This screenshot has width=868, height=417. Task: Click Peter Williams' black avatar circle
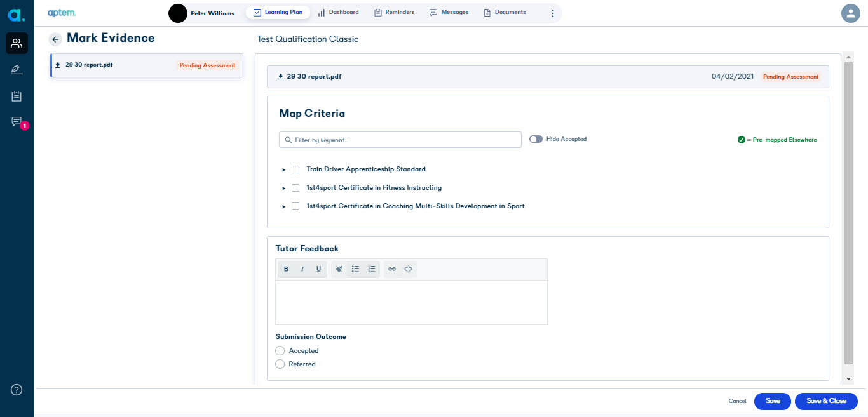point(178,13)
